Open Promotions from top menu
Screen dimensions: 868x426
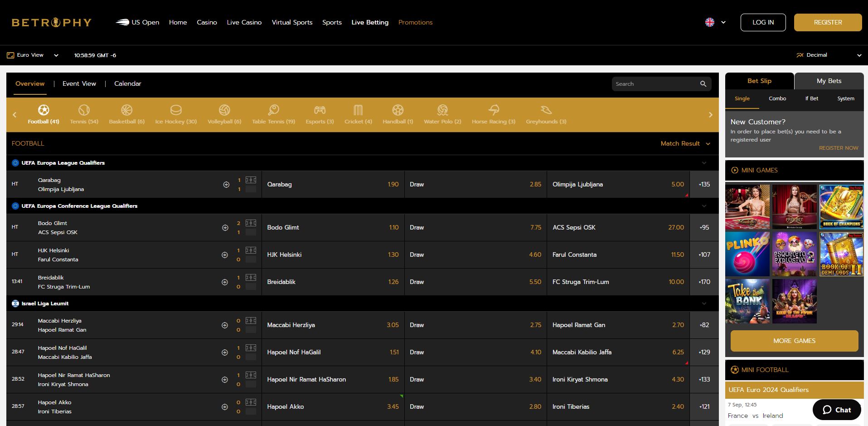click(415, 22)
